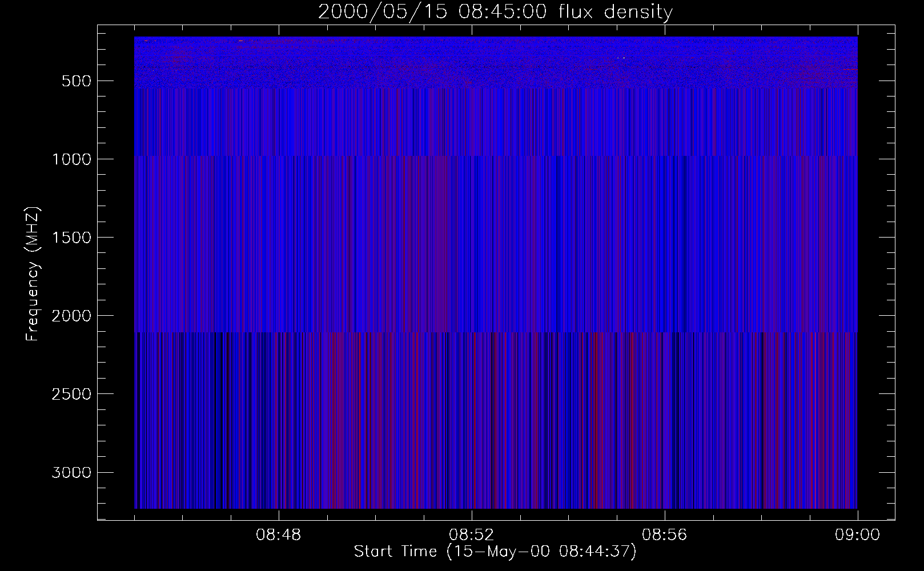Image resolution: width=924 pixels, height=571 pixels.
Task: Click the 2000 frequency tick label
Action: [x=71, y=316]
